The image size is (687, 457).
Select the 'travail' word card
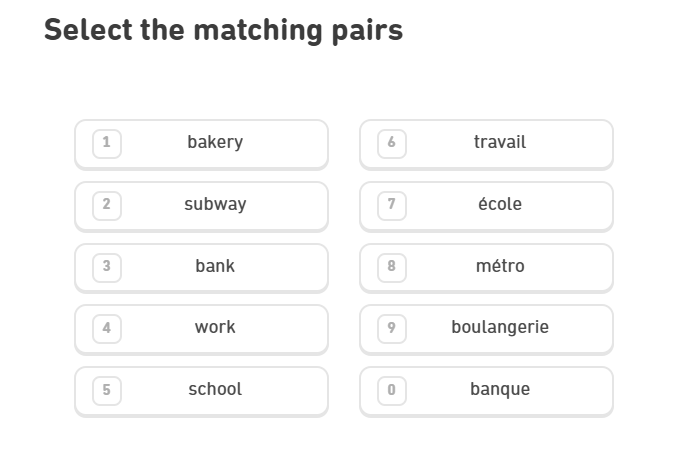[499, 143]
